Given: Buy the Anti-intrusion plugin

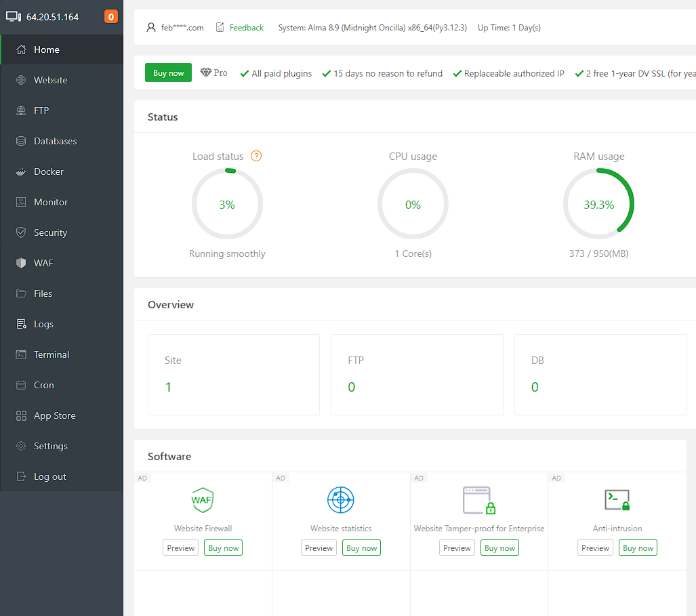Looking at the screenshot, I should 638,548.
